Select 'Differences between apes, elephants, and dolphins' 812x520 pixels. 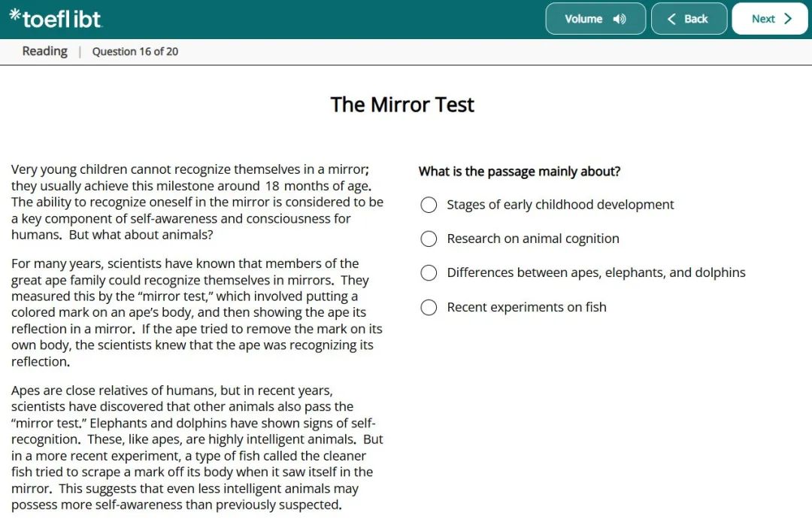pos(429,272)
